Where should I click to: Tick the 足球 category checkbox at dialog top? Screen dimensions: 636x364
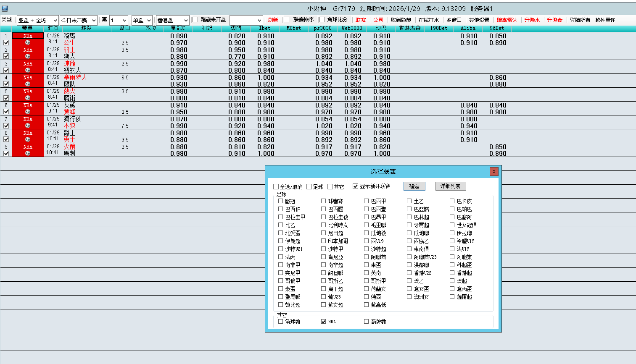click(309, 187)
